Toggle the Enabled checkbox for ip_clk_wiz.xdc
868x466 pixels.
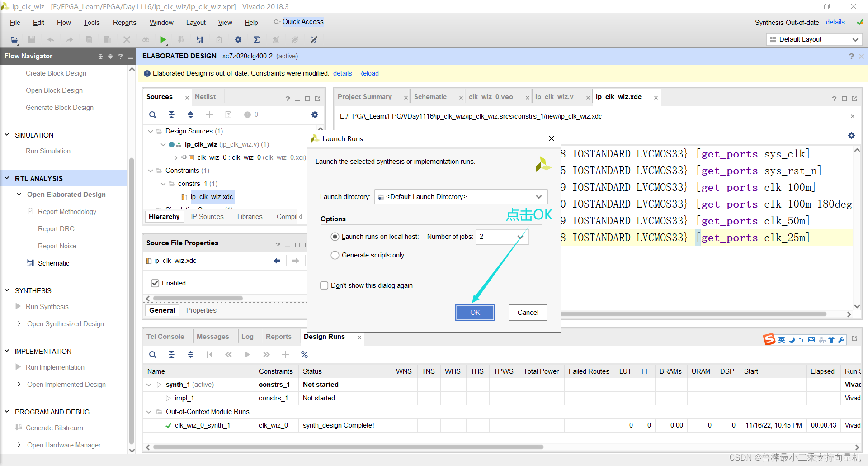(x=155, y=283)
